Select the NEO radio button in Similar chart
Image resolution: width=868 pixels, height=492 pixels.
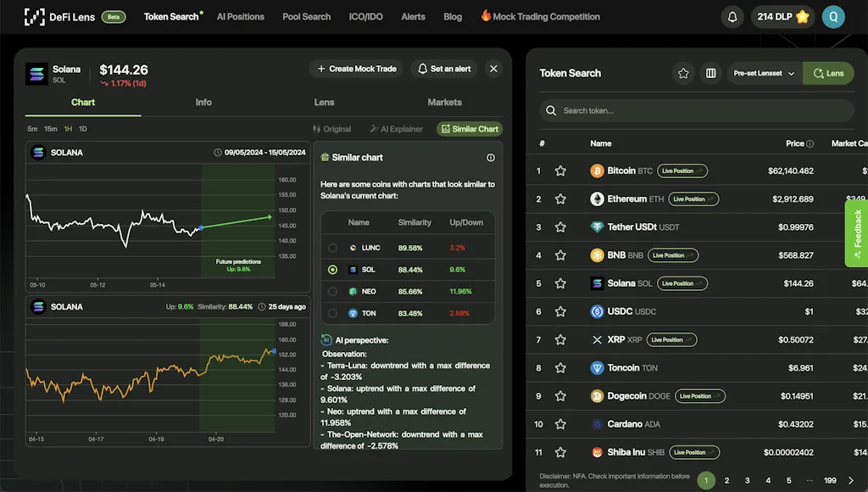(x=331, y=289)
